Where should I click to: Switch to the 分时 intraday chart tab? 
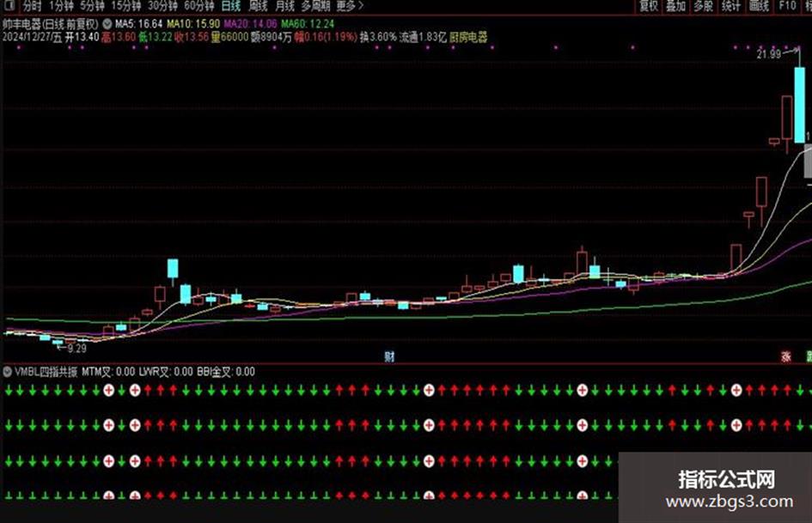32,6
